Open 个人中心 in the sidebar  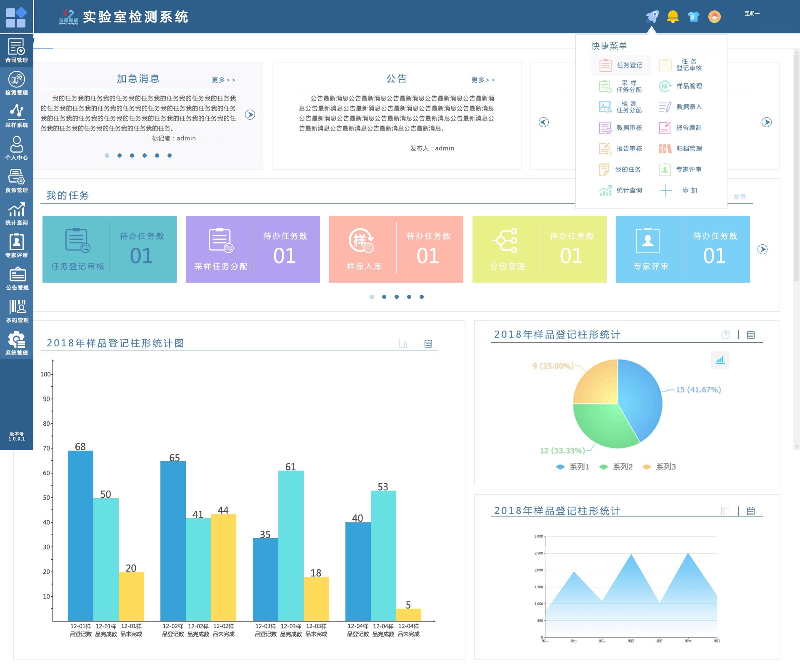17,148
